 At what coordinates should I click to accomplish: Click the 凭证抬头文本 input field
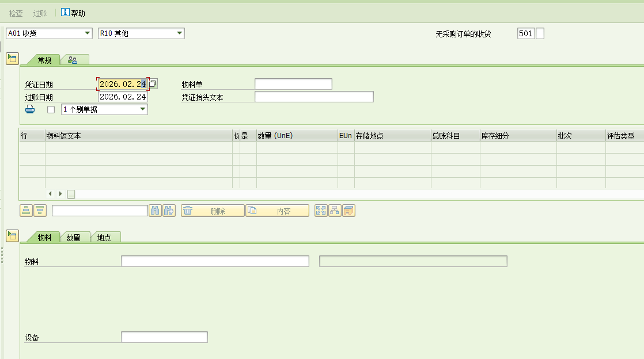pyautogui.click(x=314, y=97)
